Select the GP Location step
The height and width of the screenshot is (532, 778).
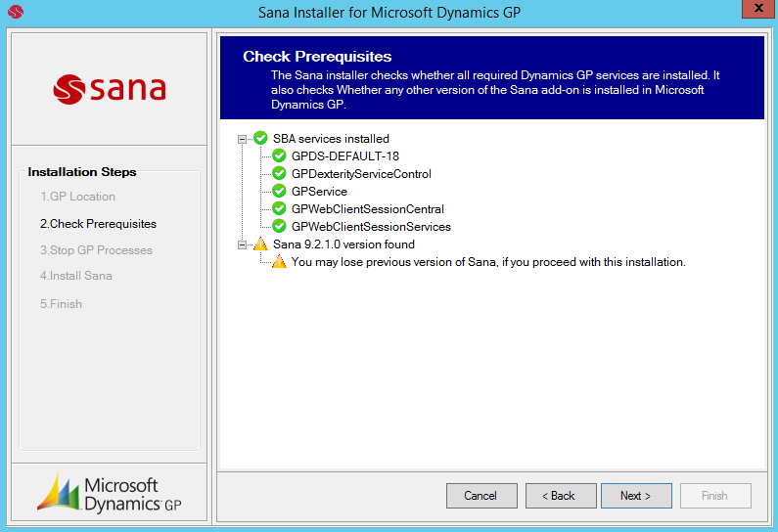point(78,197)
